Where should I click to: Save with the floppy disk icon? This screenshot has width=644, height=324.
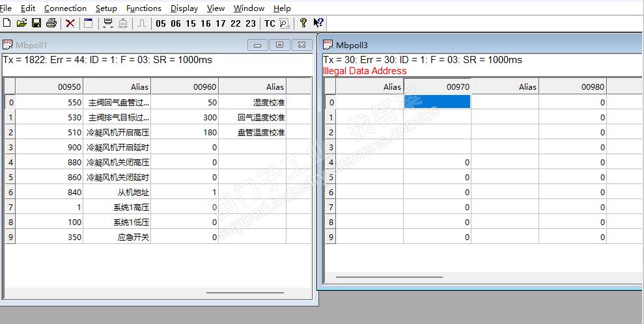pos(36,23)
